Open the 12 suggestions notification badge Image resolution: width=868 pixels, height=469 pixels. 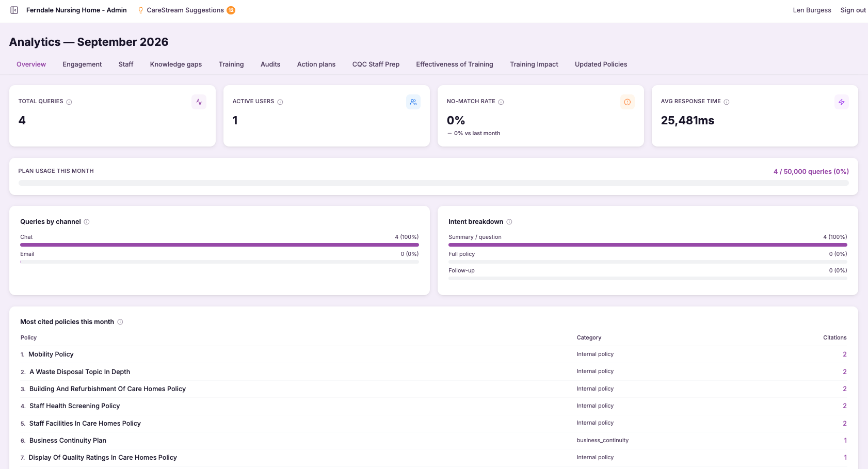coord(231,10)
